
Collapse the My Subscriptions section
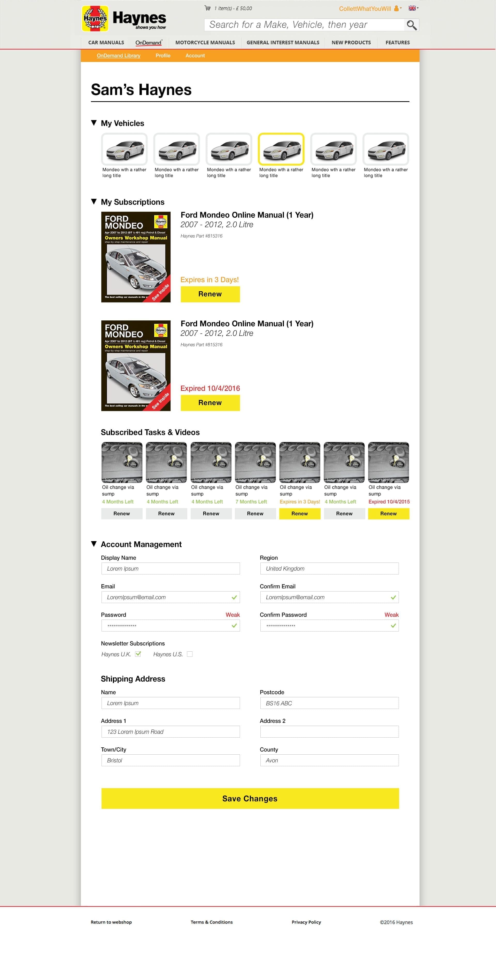point(94,202)
